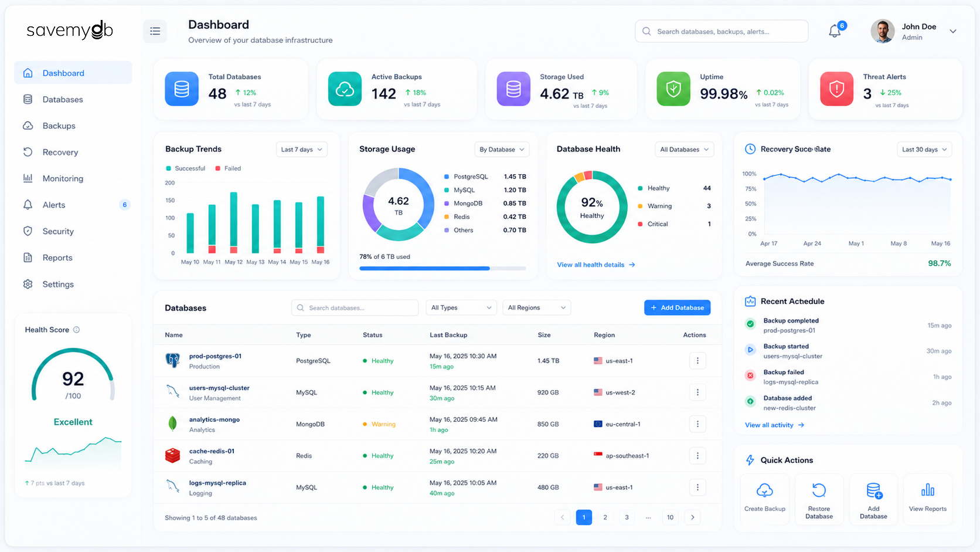Open Alerts in the sidebar
Image resolution: width=980 pixels, height=552 pixels.
point(73,205)
